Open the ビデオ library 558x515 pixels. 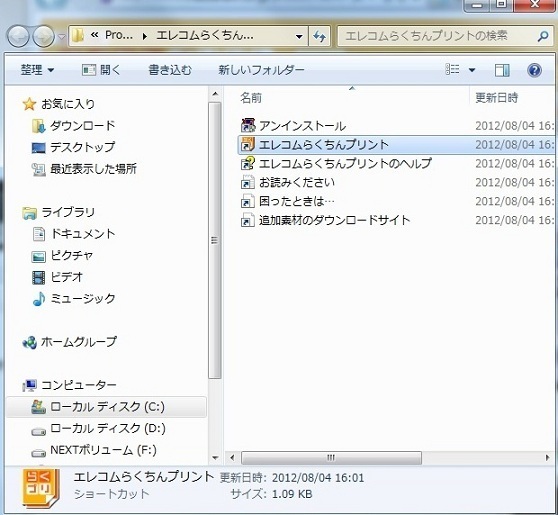coord(67,277)
